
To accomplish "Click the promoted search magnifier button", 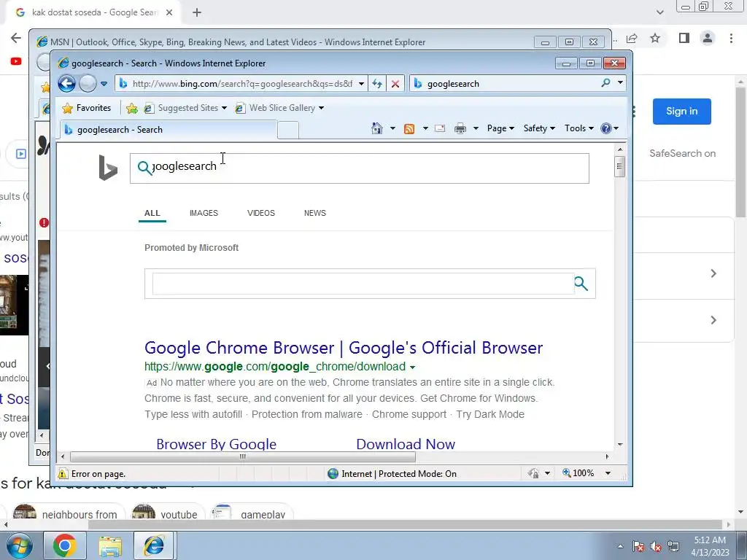I will (581, 284).
